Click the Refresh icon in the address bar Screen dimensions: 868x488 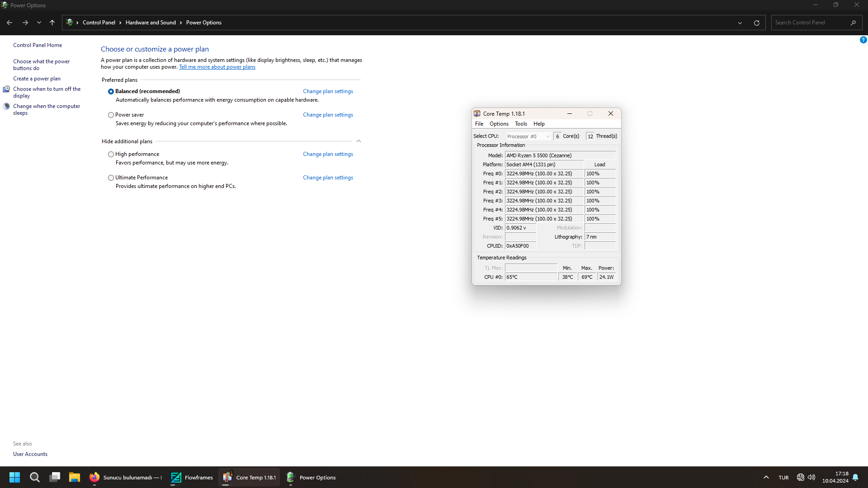point(756,23)
